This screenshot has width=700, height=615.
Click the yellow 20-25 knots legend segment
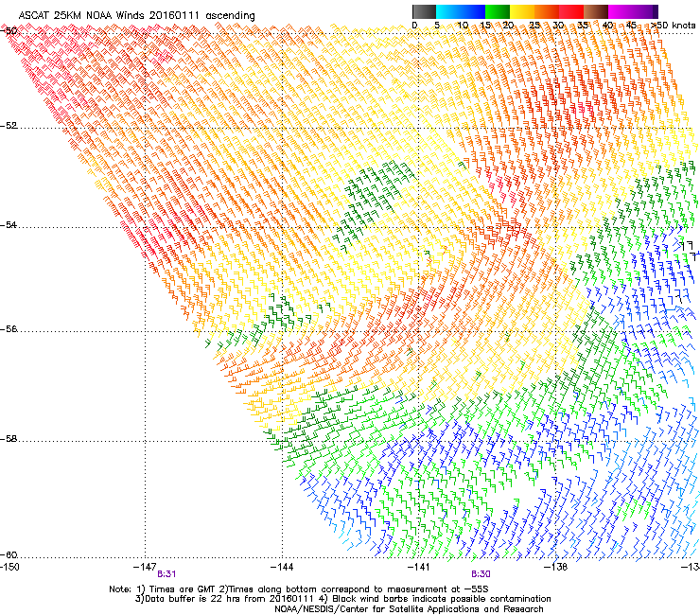click(522, 11)
